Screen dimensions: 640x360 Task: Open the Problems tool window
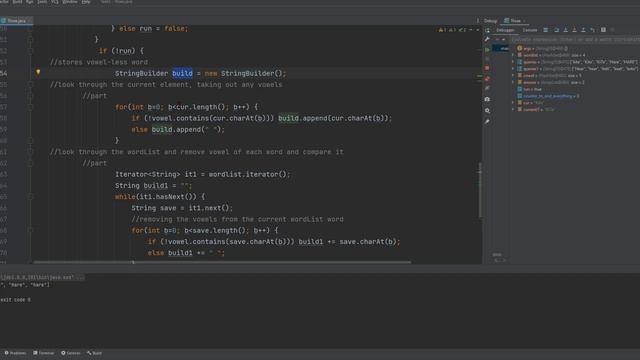(x=15, y=353)
